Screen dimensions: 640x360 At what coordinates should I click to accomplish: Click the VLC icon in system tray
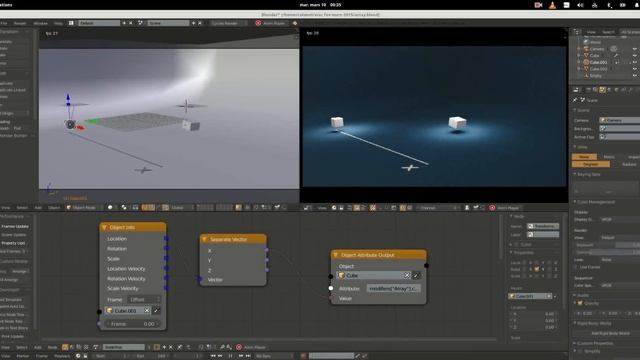552,5
